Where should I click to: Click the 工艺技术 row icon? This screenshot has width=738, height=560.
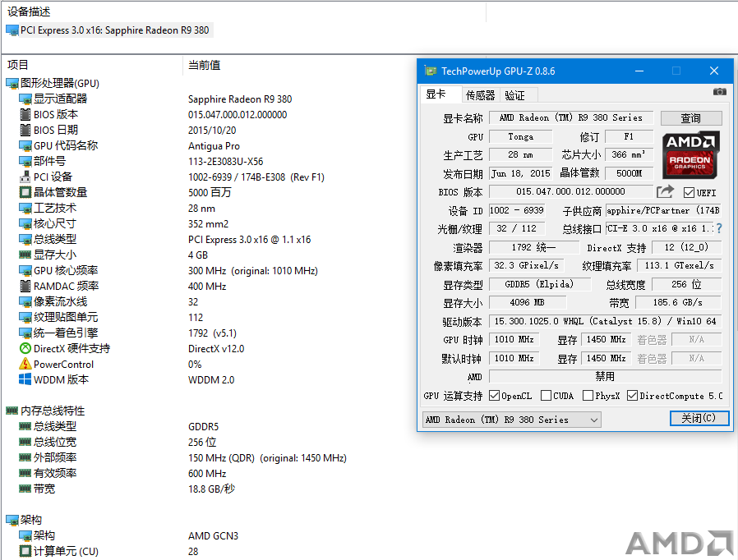point(25,208)
